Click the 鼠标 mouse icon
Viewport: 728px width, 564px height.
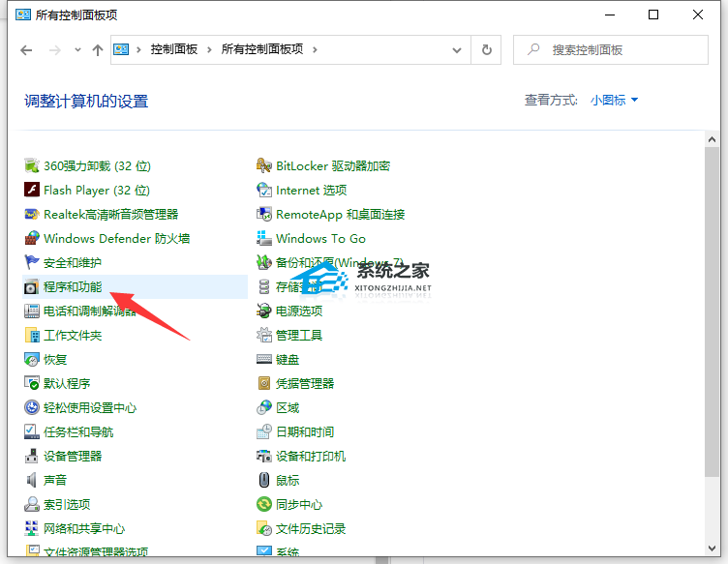(x=264, y=481)
